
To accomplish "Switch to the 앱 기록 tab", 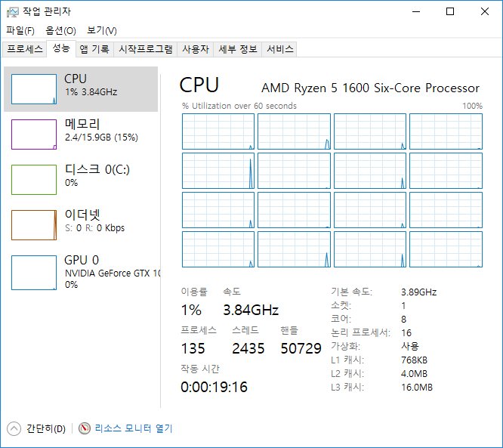I will pyautogui.click(x=94, y=49).
